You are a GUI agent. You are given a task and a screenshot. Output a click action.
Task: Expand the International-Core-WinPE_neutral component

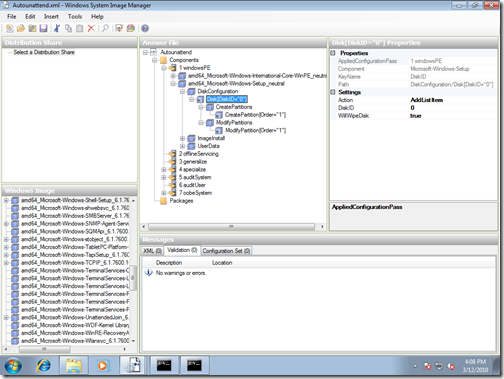pos(173,76)
